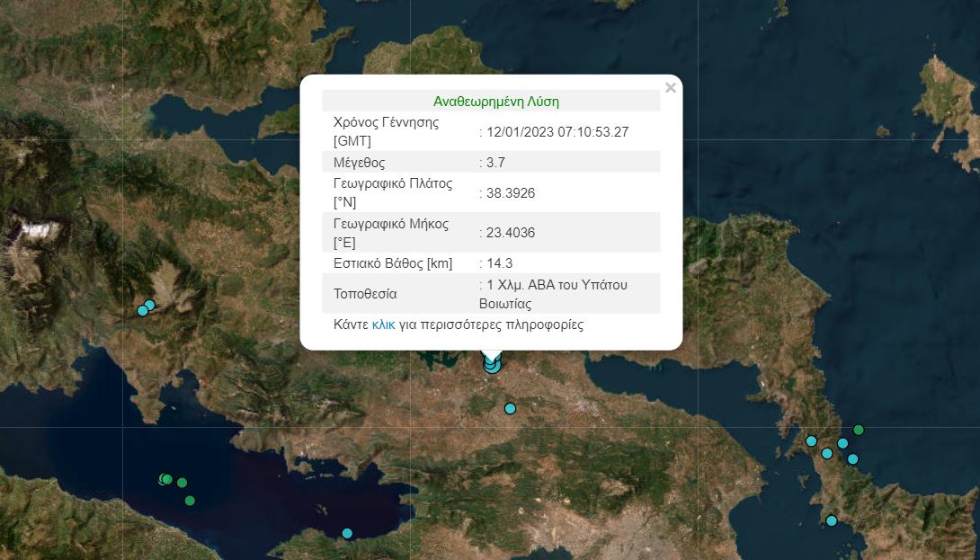Select the southernmost green dot in the western gulf cluster

[x=190, y=501]
